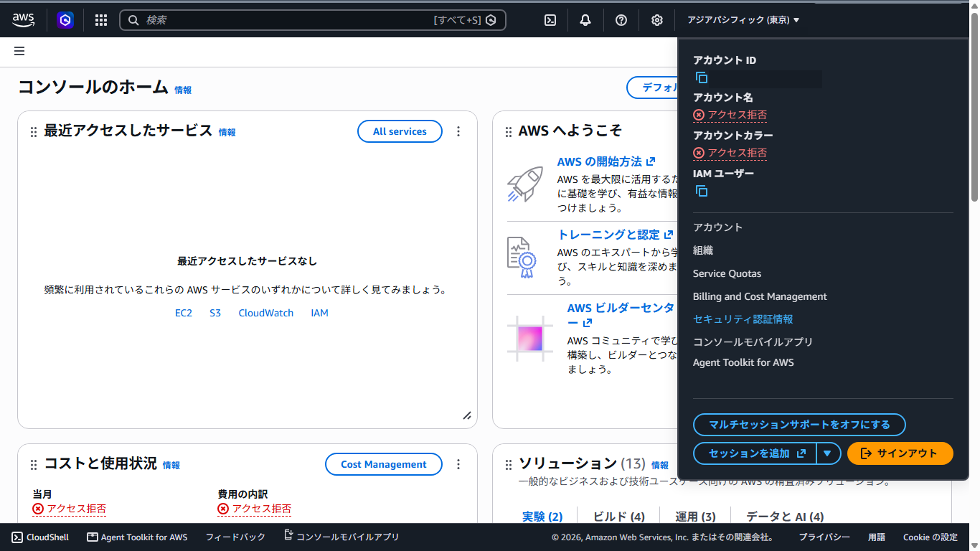Open the notifications bell icon
The height and width of the screenshot is (551, 980).
pyautogui.click(x=585, y=20)
